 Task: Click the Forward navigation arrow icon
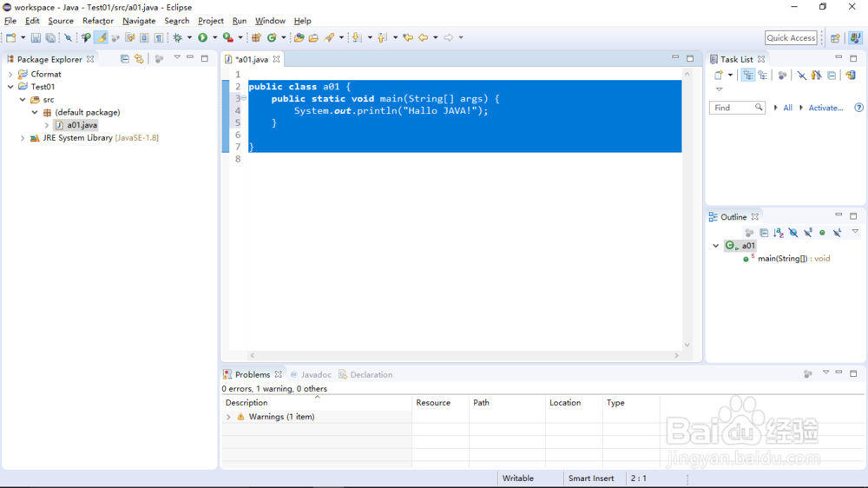click(449, 37)
